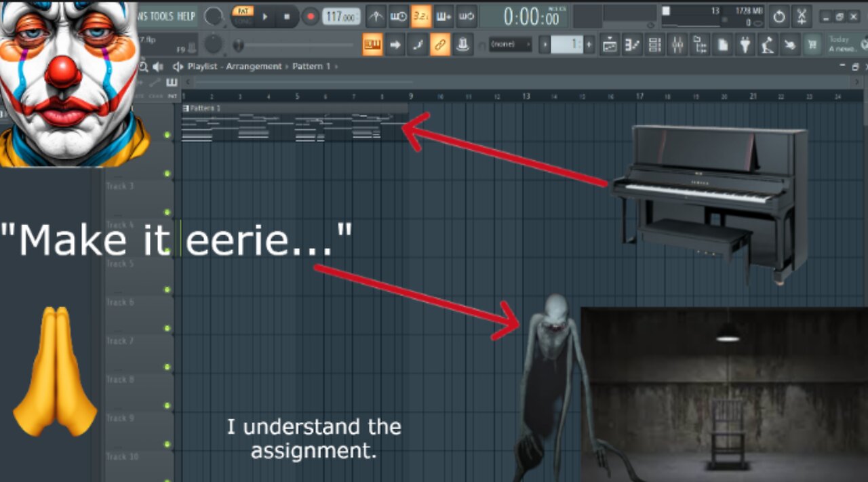This screenshot has height=482, width=868.
Task: Toggle blend recording overdub icon
Action: click(443, 16)
